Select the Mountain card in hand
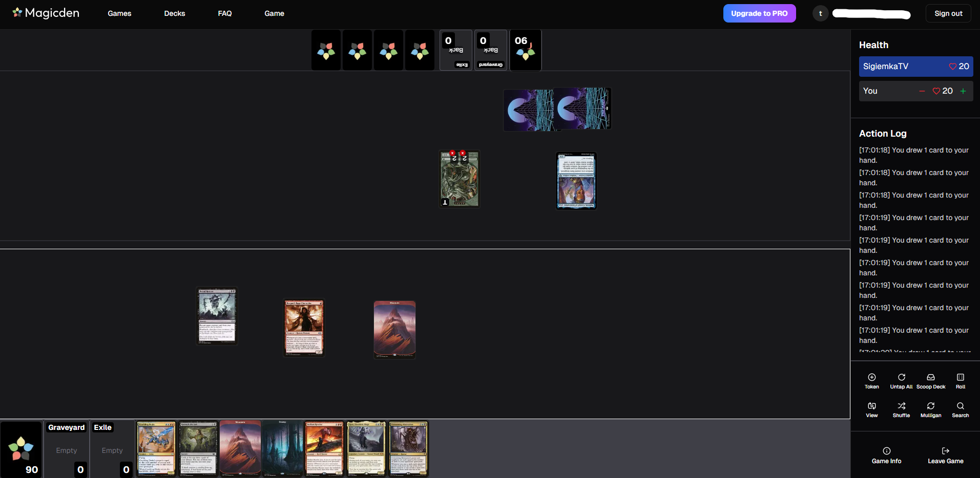The image size is (980, 478). 240,449
